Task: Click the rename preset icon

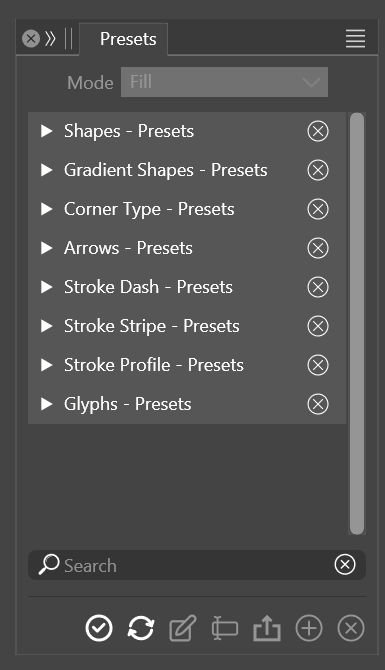Action: click(x=225, y=628)
